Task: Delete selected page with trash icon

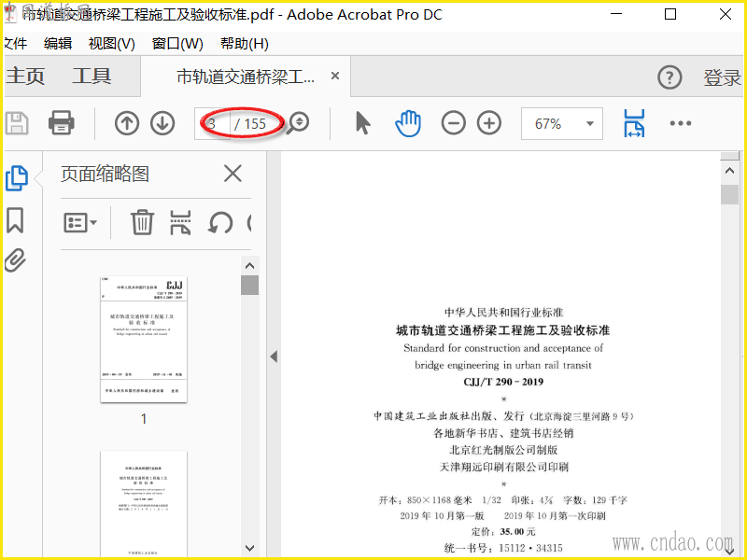Action: (x=142, y=222)
